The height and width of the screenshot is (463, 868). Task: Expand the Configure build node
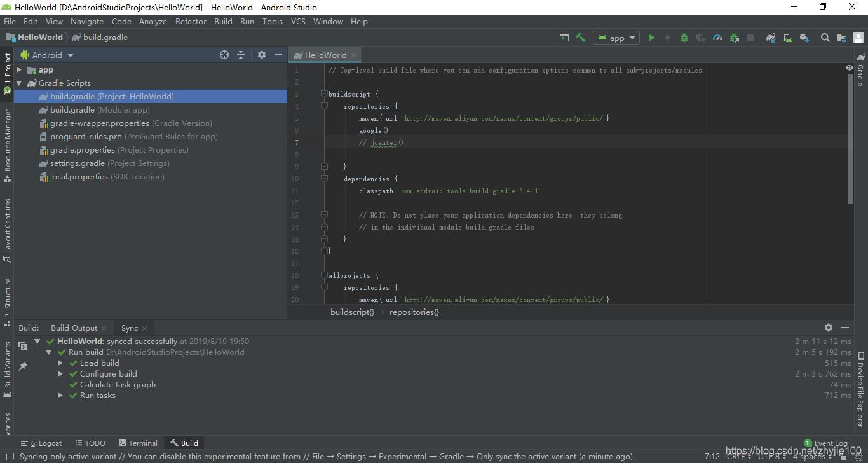(60, 374)
